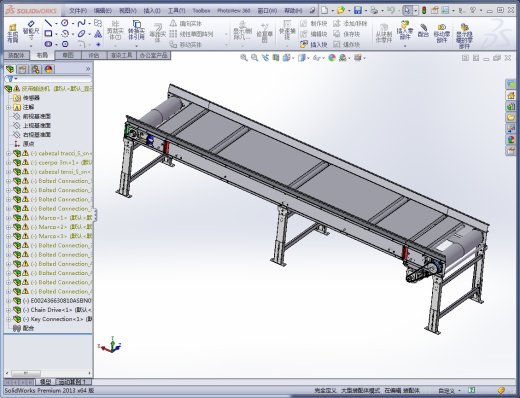Select the Key Connection<1> tree item

click(x=57, y=319)
